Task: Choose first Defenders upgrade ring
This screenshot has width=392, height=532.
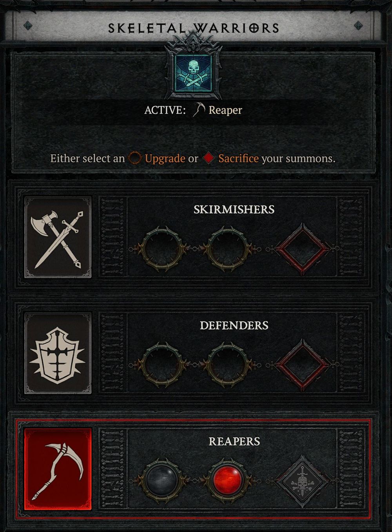Action: click(x=162, y=365)
